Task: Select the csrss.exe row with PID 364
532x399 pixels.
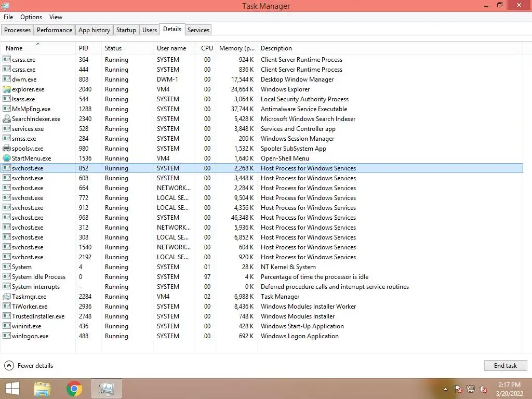Action: pyautogui.click(x=262, y=59)
